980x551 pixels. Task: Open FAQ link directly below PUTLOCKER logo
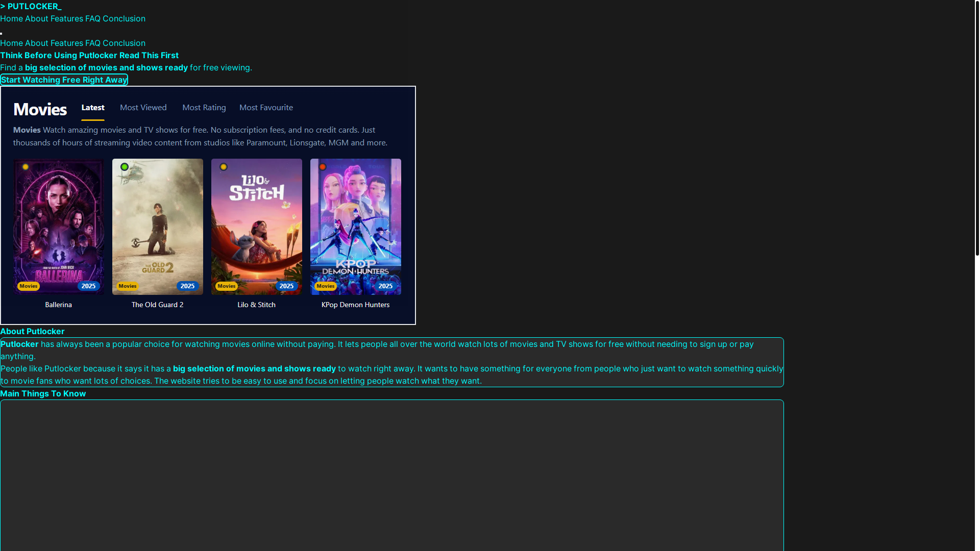pyautogui.click(x=93, y=18)
